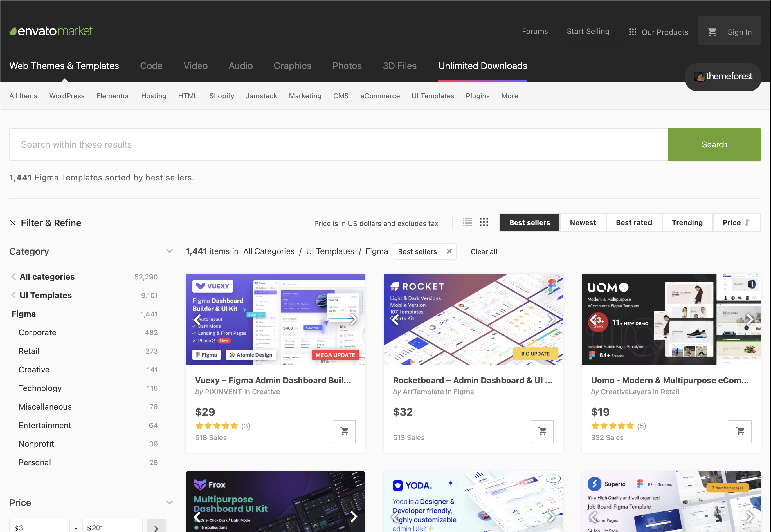Open Unlimited Downloads tab
This screenshot has width=771, height=532.
click(482, 66)
